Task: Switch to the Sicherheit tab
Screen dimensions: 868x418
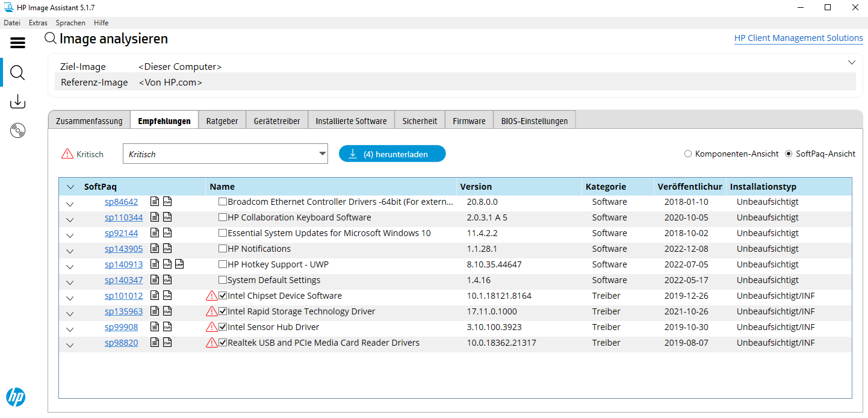Action: [x=420, y=120]
